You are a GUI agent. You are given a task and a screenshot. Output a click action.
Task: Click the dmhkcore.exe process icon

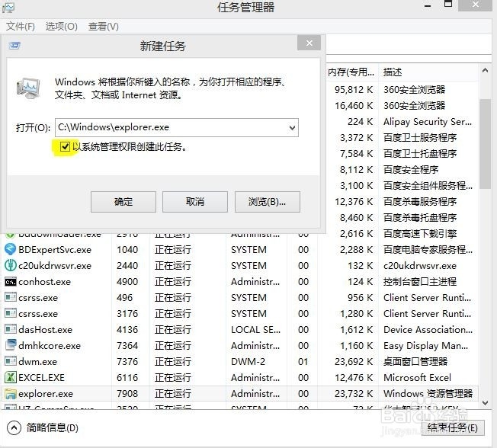10,345
